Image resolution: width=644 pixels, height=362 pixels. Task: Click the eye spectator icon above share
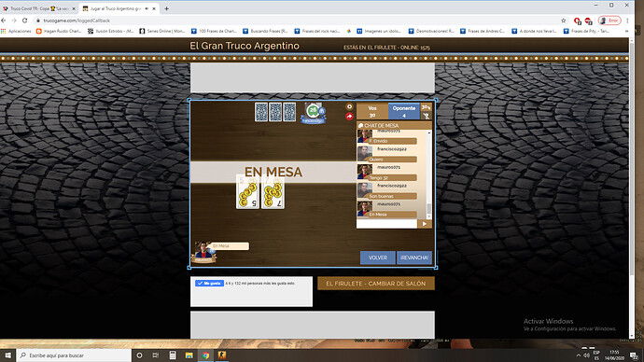point(349,106)
